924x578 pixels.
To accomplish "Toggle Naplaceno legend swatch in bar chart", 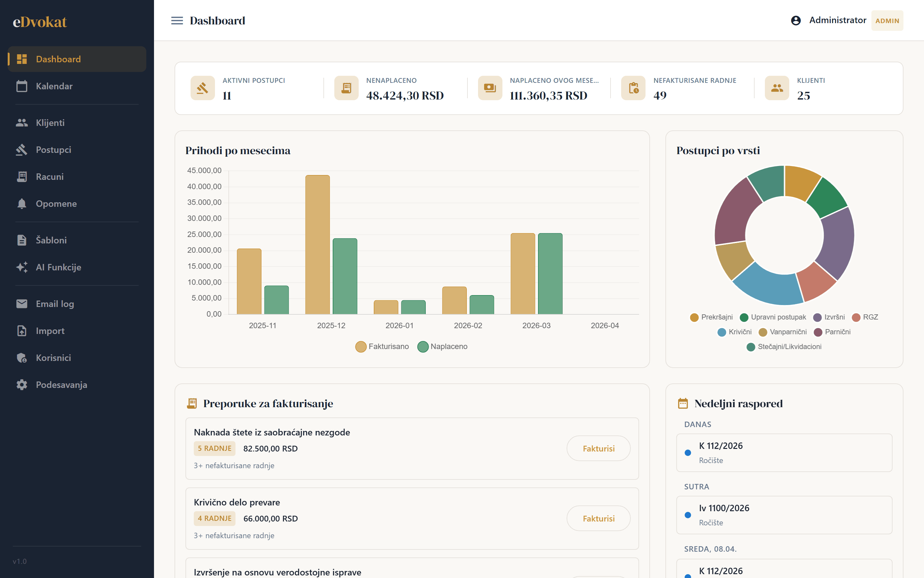I will point(423,347).
